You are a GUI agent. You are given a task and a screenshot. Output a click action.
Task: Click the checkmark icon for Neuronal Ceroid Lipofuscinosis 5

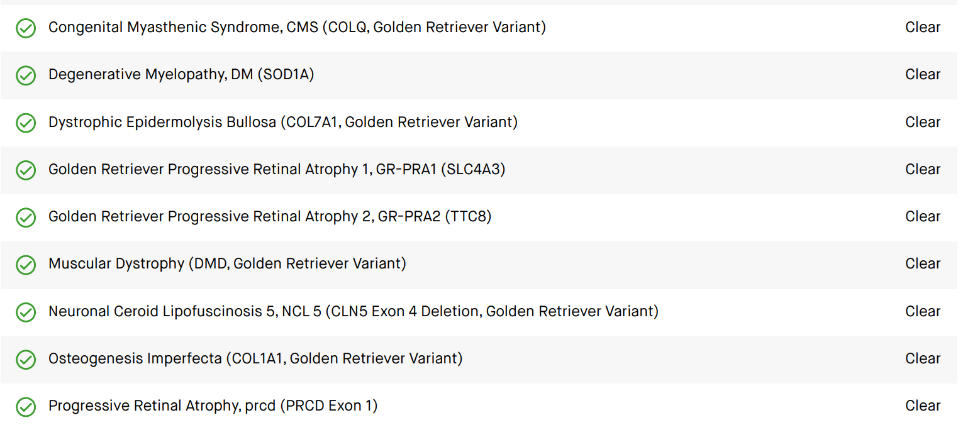[26, 312]
